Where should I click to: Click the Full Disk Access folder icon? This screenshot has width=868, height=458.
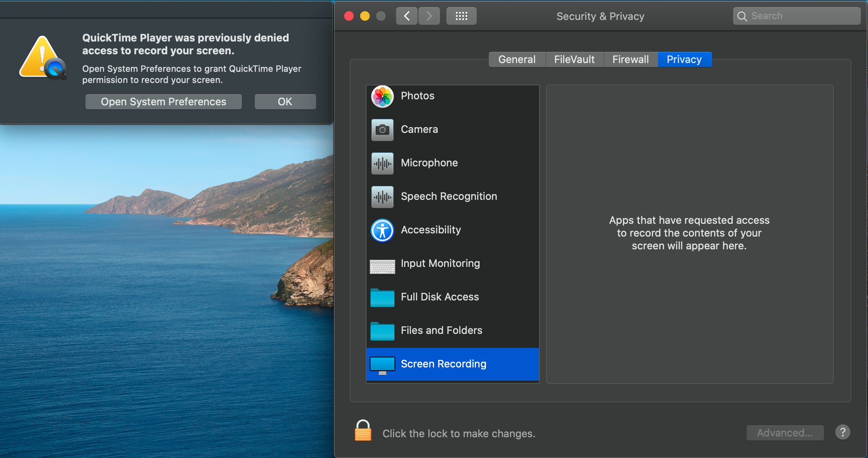coord(382,298)
